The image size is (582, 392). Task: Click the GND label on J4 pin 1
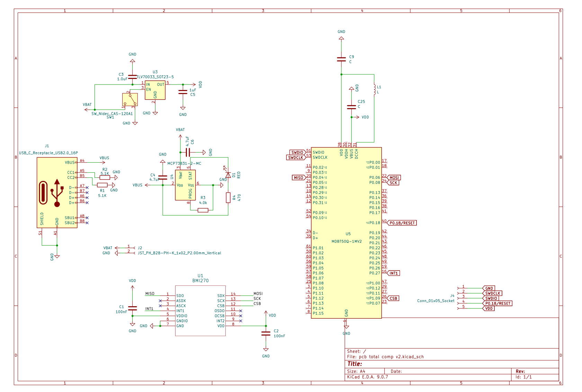pyautogui.click(x=489, y=288)
